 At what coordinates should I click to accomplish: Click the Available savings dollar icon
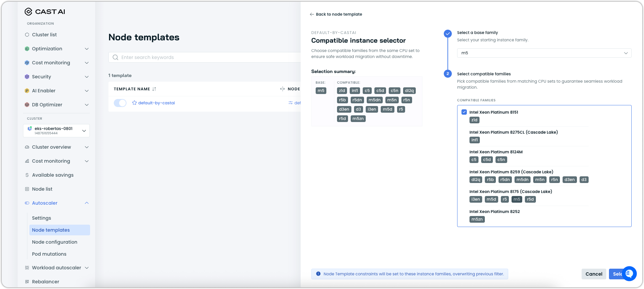[x=27, y=175]
